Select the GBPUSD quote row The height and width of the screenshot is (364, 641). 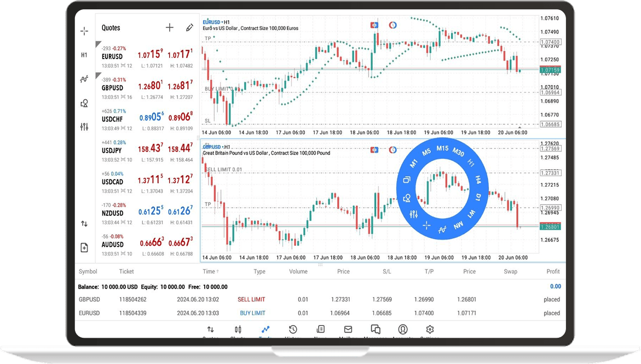tap(147, 88)
